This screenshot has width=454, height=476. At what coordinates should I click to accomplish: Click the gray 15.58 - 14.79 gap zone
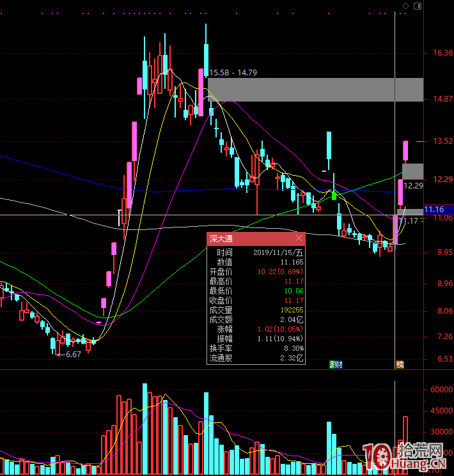(315, 89)
